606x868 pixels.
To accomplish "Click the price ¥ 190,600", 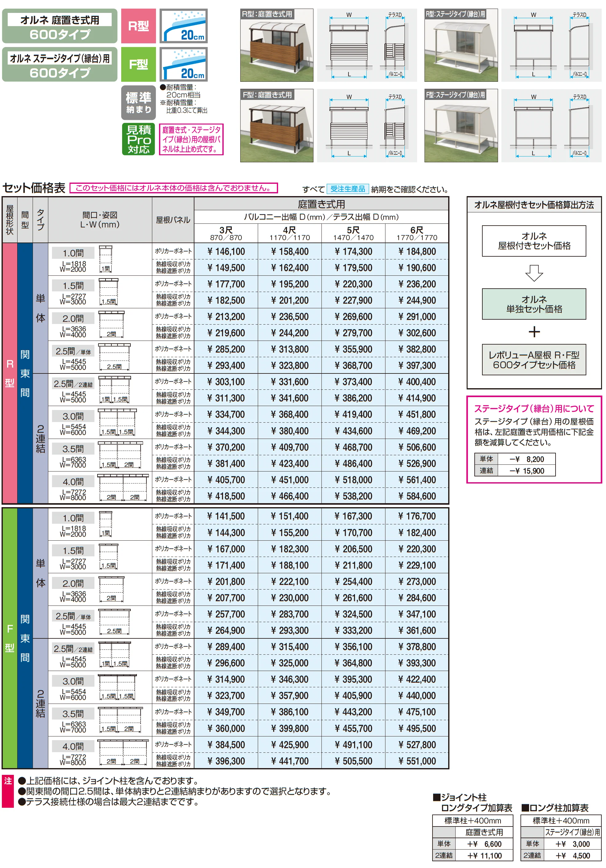I will 417,268.
